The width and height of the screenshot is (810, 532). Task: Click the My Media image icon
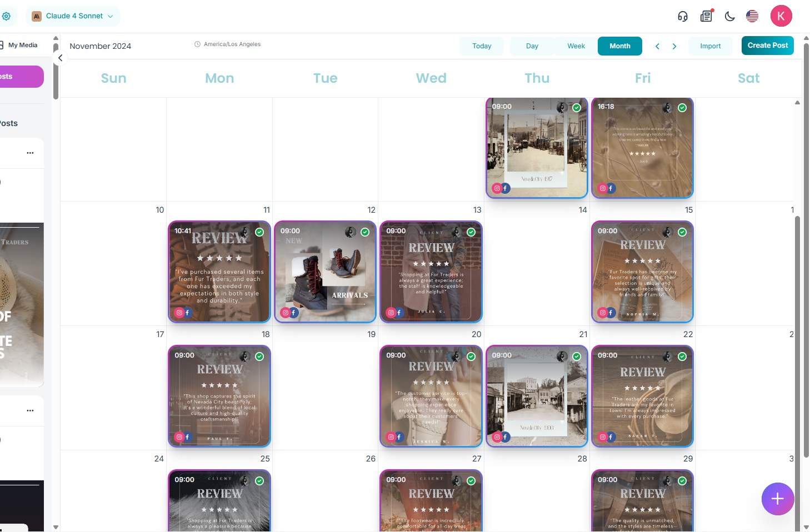(2, 45)
